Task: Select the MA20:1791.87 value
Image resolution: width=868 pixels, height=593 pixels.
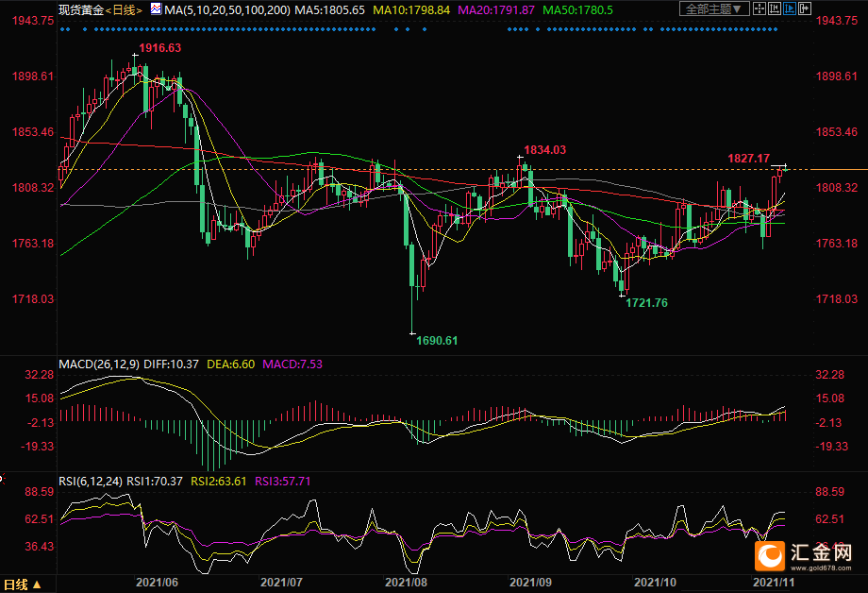Action: (496, 10)
